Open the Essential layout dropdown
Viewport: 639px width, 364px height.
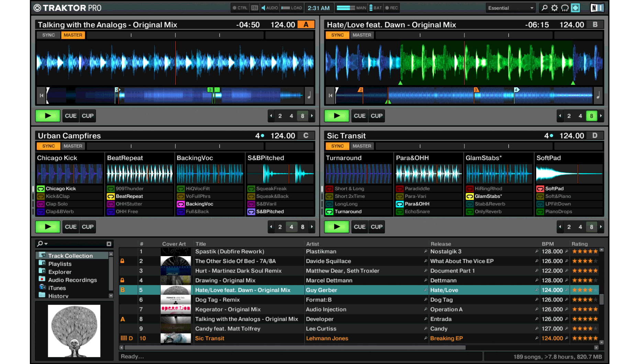(511, 8)
